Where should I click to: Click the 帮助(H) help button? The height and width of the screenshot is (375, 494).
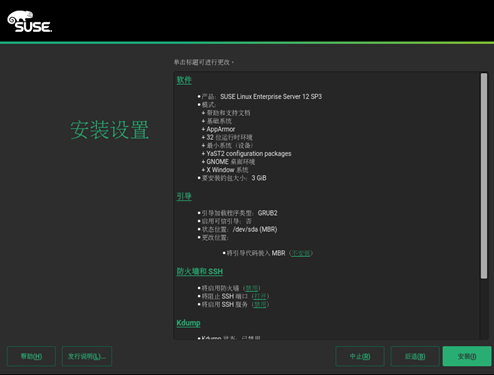[x=31, y=356]
